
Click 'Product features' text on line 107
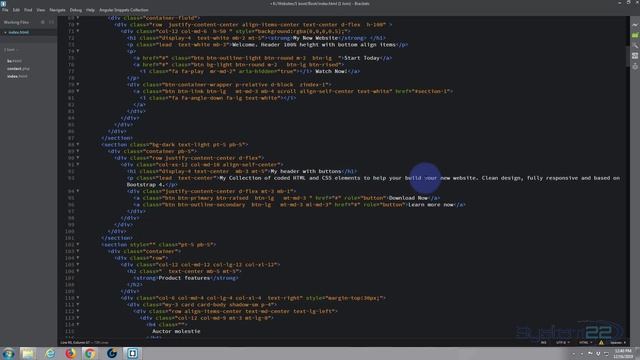pyautogui.click(x=184, y=278)
